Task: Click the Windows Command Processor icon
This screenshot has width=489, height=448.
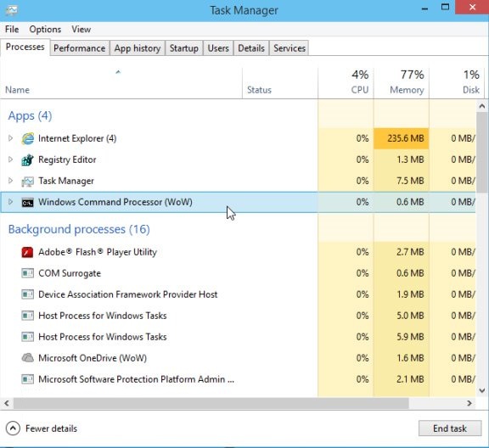Action: tap(27, 202)
